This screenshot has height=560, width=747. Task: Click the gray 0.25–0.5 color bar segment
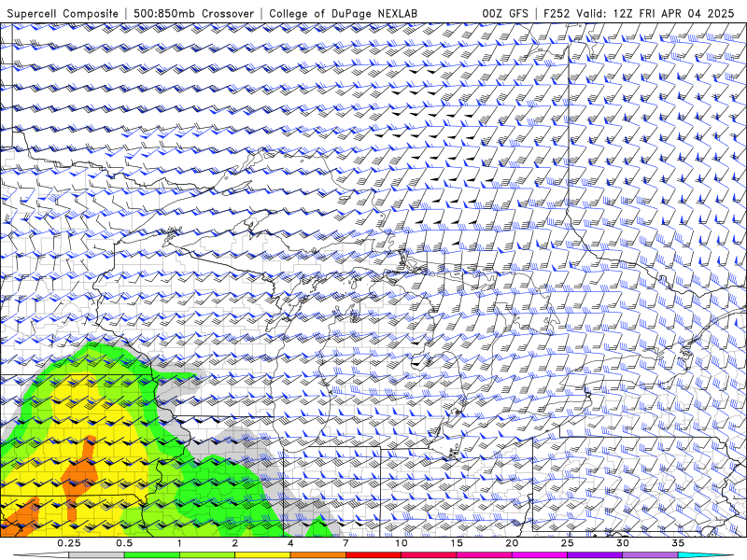coord(96,555)
